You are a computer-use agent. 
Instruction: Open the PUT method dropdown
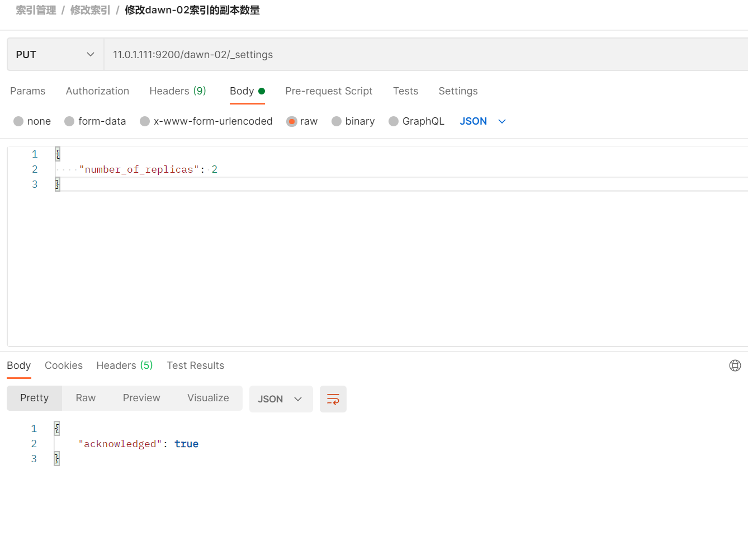pos(55,55)
